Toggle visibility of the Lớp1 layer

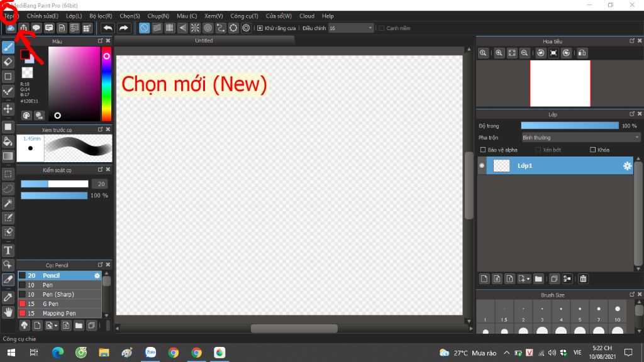(482, 166)
